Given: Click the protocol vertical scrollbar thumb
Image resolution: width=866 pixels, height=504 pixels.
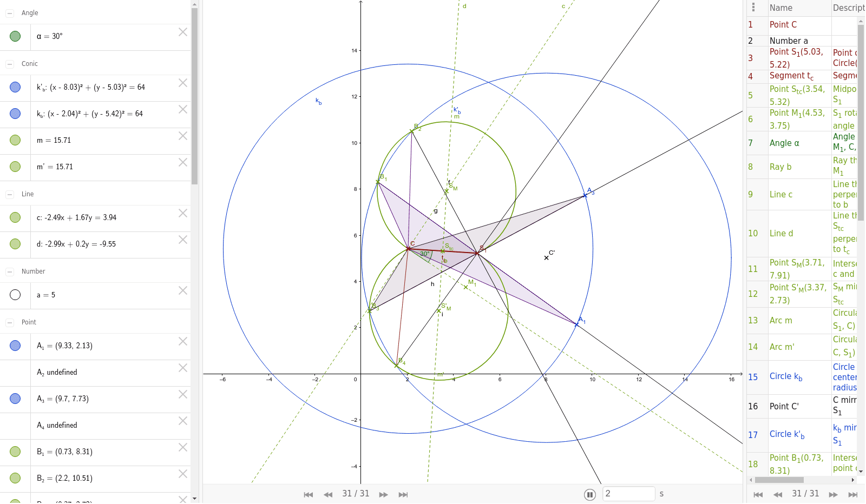Looking at the screenshot, I should (x=861, y=122).
